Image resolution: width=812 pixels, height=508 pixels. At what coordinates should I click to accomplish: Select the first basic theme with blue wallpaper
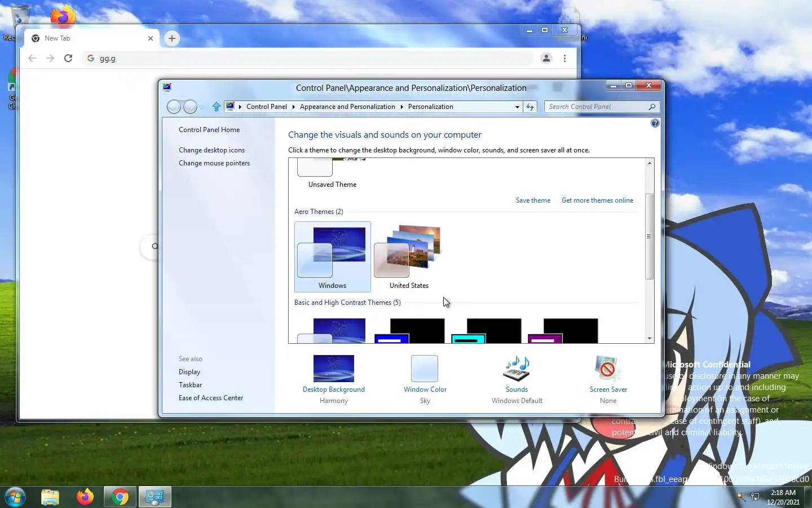332,331
